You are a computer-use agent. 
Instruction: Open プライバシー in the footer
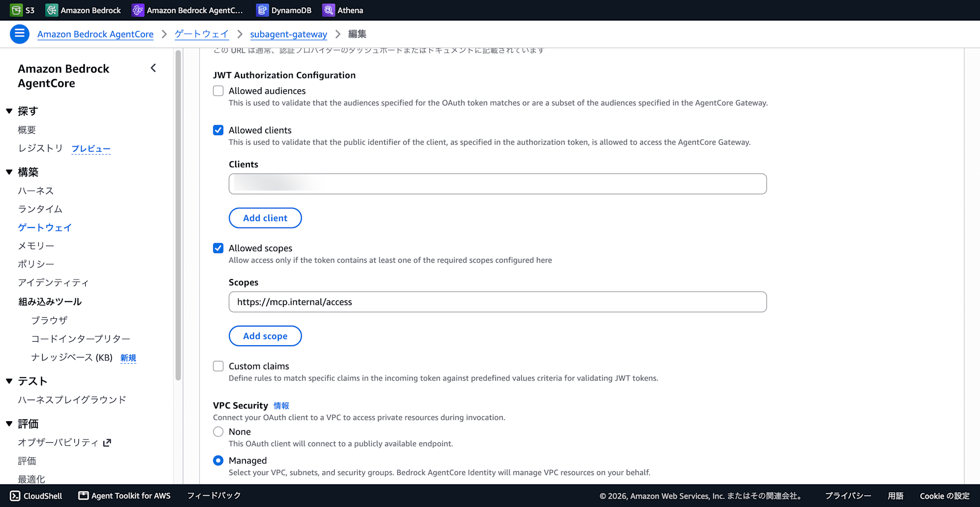point(848,496)
